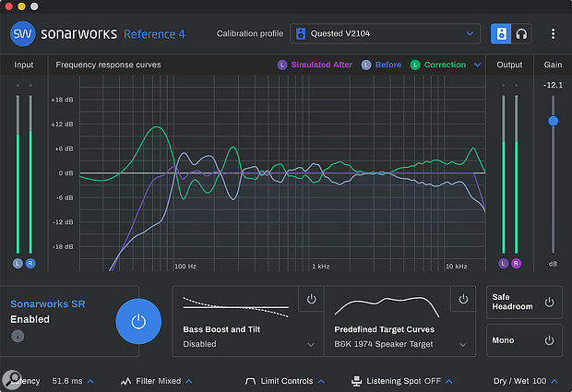The image size is (572, 392).
Task: Open the Sonarworks SR info icon
Action: pos(18,336)
